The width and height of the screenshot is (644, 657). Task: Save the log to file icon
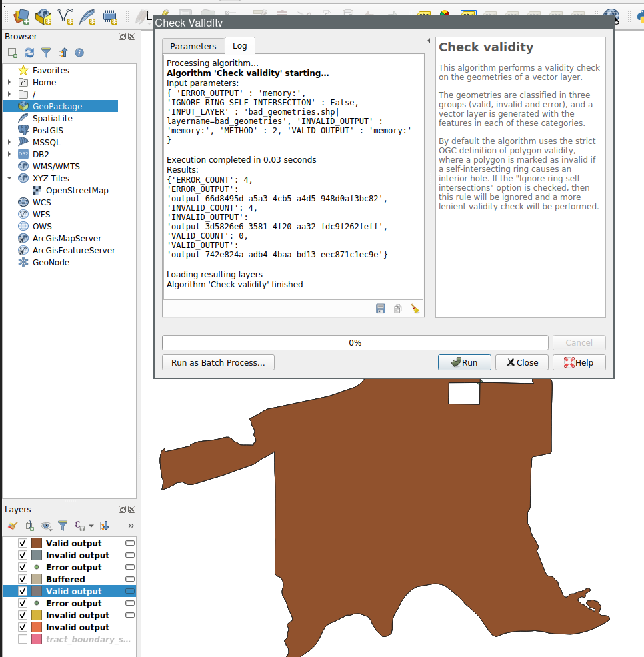(381, 309)
